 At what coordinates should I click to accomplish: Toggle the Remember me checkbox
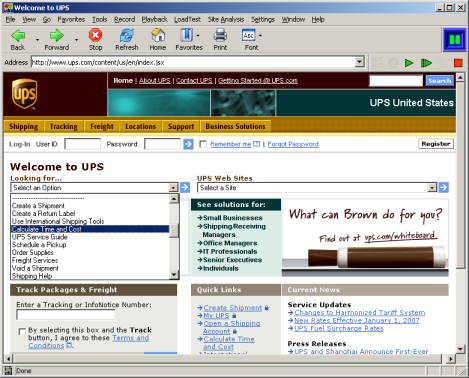tap(203, 144)
